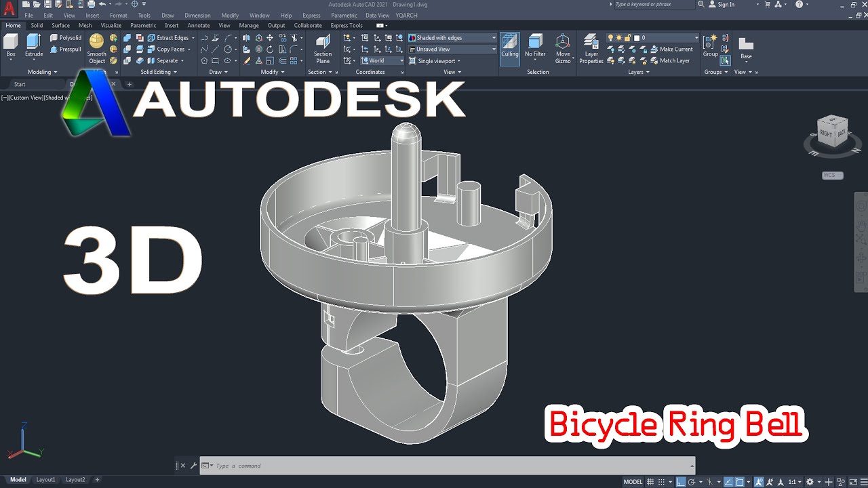This screenshot has width=868, height=488.
Task: Open Layer Properties manager
Action: tap(591, 49)
